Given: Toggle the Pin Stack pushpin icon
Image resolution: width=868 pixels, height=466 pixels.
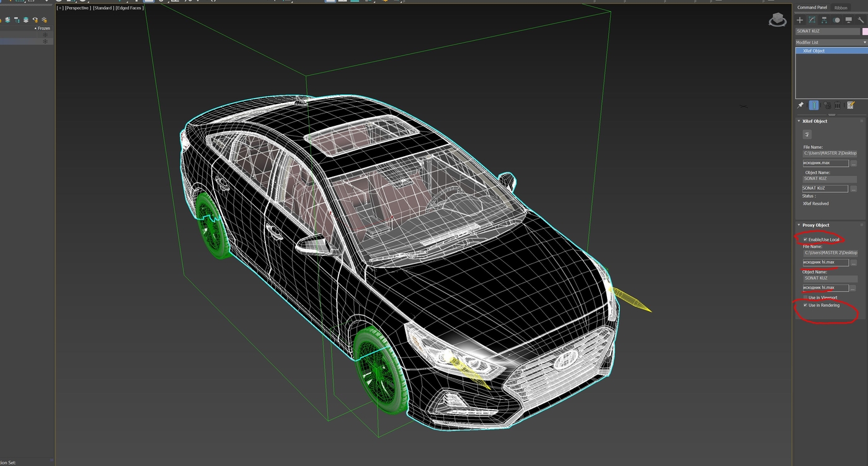Looking at the screenshot, I should tap(800, 105).
